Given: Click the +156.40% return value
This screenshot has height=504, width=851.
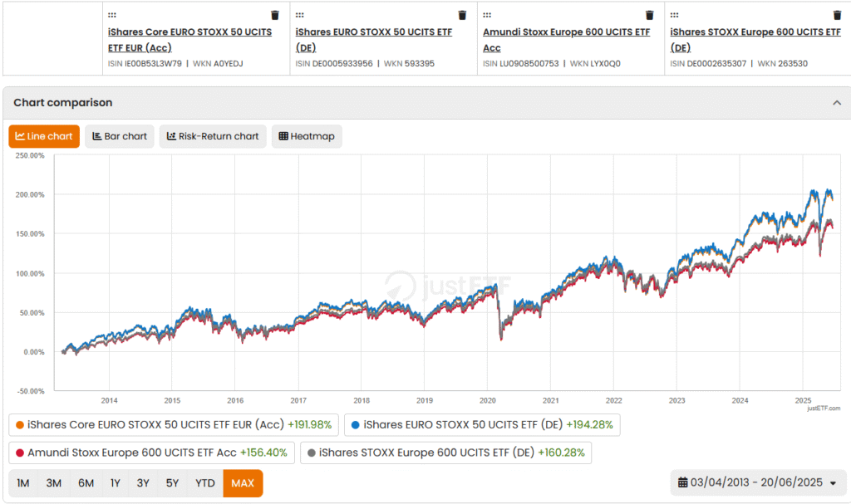Looking at the screenshot, I should 263,453.
